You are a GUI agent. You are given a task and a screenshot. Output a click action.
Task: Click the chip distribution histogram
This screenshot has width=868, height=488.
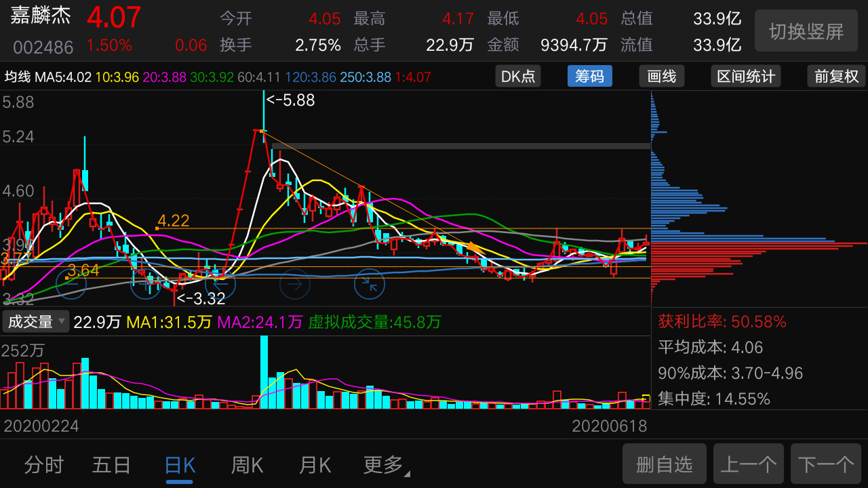coord(759,199)
